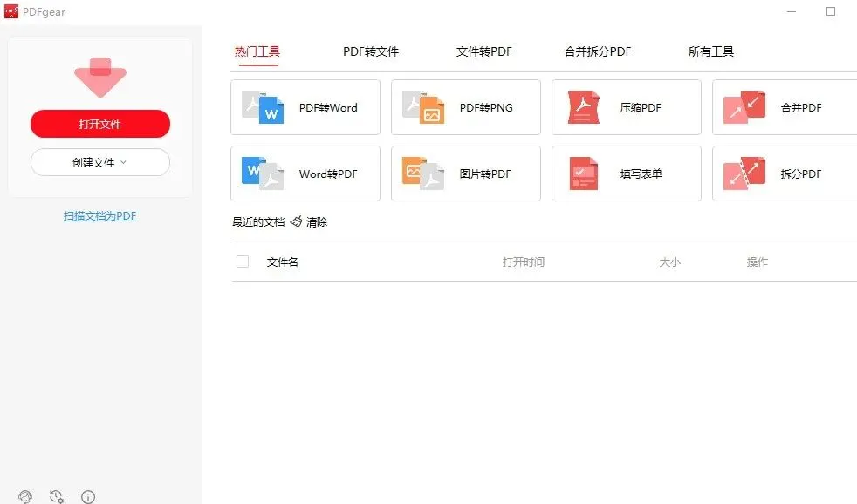Click the 操作 column header

(x=758, y=262)
